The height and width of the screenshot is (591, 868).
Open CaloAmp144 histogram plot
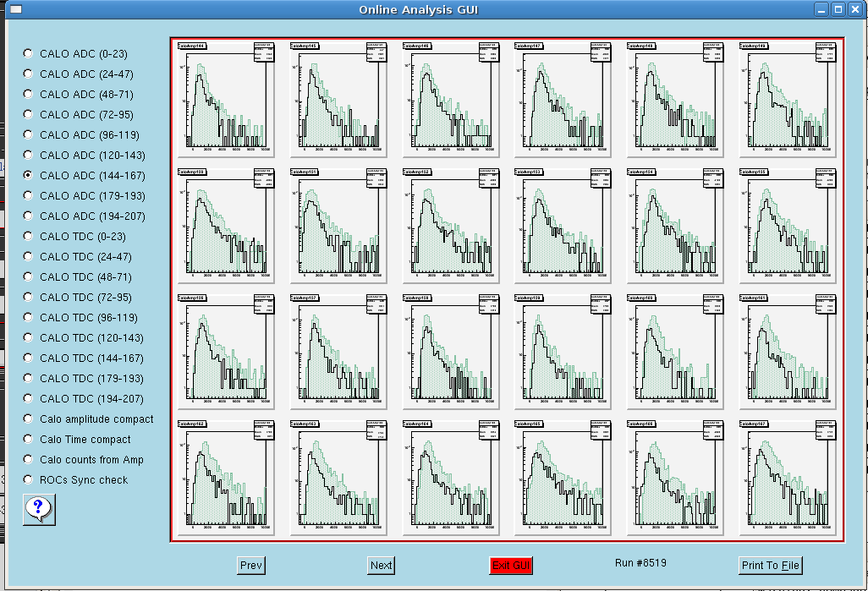click(x=226, y=100)
